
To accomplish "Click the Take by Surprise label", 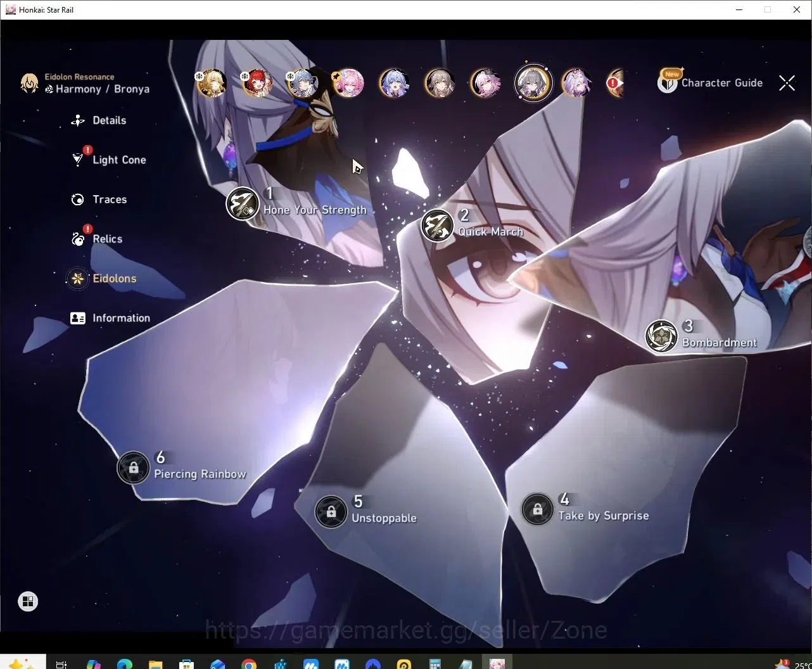I will coord(604,516).
